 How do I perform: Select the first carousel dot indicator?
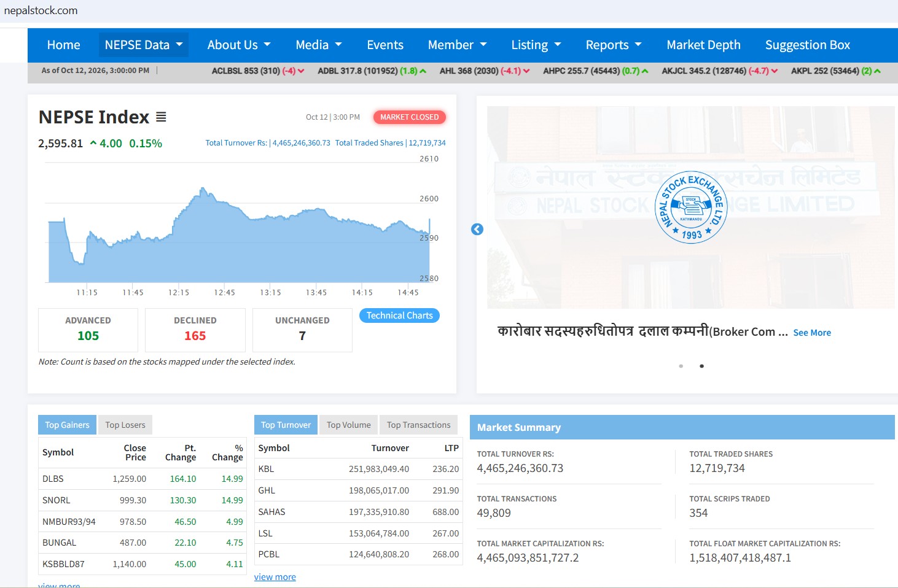(681, 366)
